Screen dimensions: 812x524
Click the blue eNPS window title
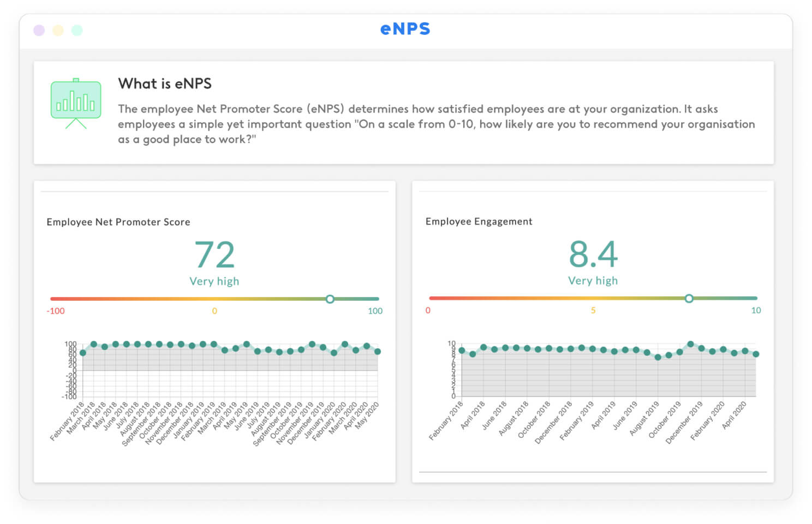tap(405, 29)
